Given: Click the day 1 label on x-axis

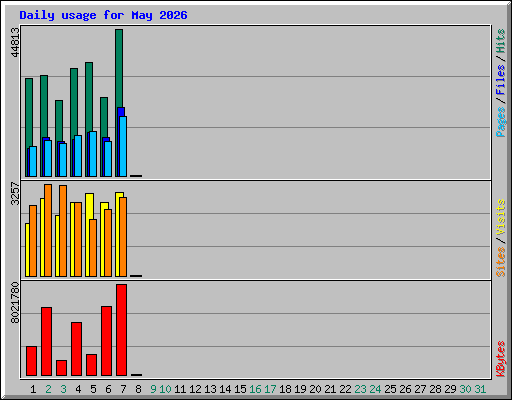Looking at the screenshot, I should [33, 389].
